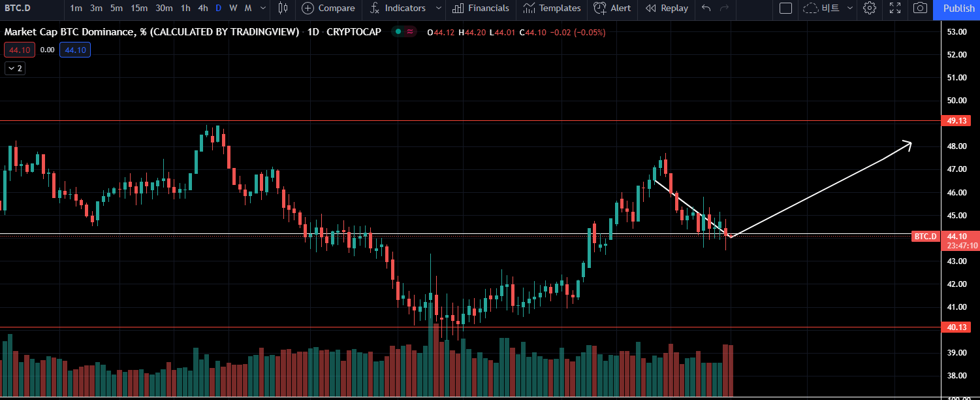Start bar Replay mode
This screenshot has width=980, height=400.
667,8
